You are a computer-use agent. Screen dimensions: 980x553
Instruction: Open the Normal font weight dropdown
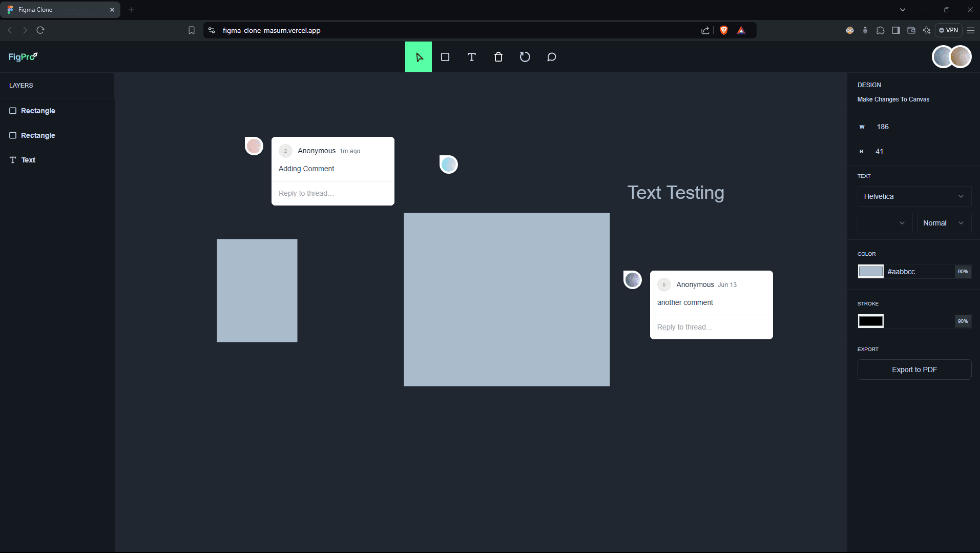(944, 223)
